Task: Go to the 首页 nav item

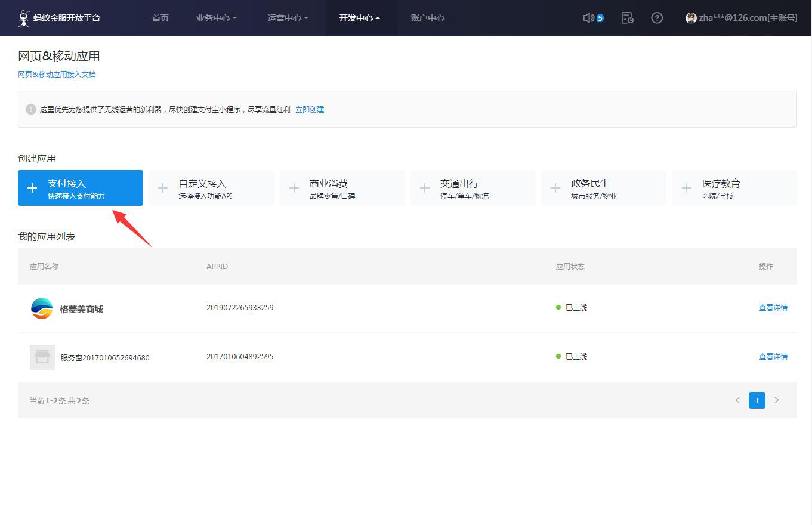Action: point(160,18)
